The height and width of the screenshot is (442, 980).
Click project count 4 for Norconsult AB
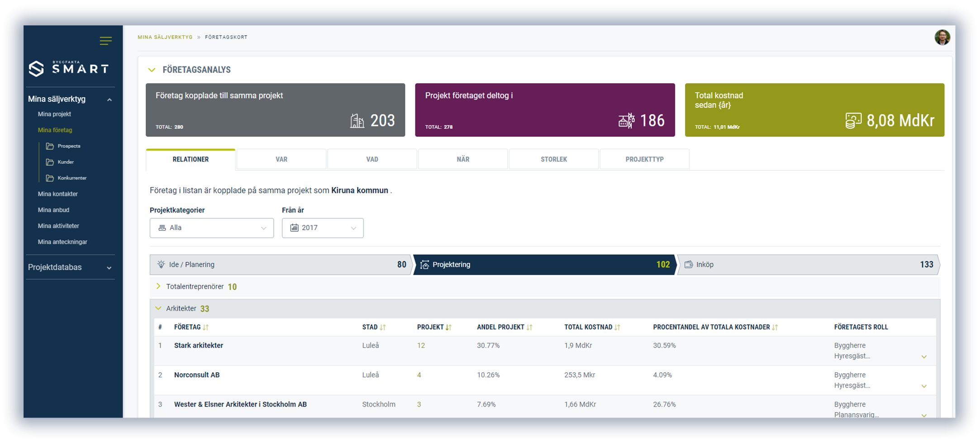419,375
